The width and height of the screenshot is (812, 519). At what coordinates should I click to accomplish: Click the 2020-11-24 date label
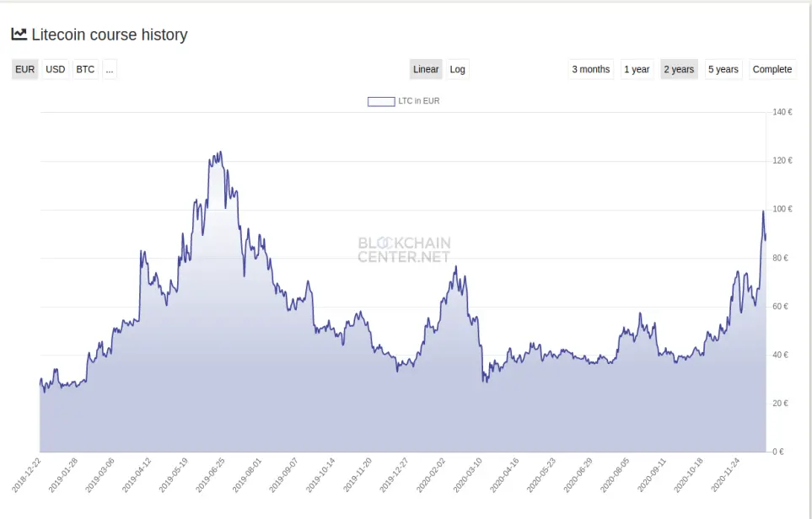(725, 475)
